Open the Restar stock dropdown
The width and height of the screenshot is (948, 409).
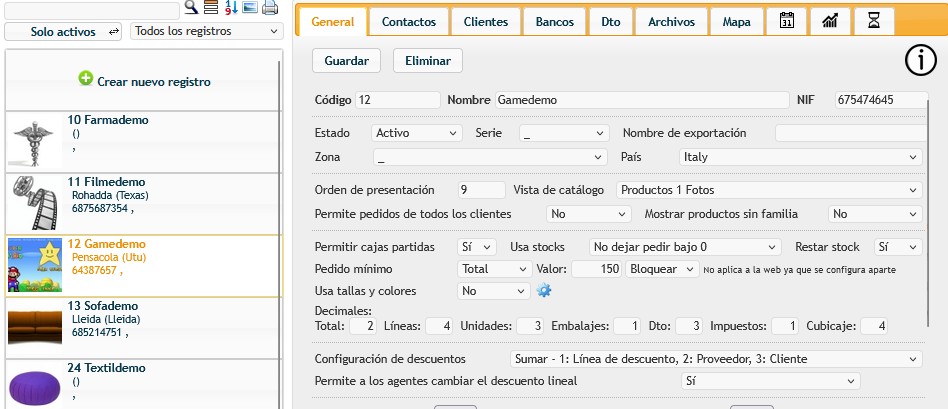coord(898,247)
